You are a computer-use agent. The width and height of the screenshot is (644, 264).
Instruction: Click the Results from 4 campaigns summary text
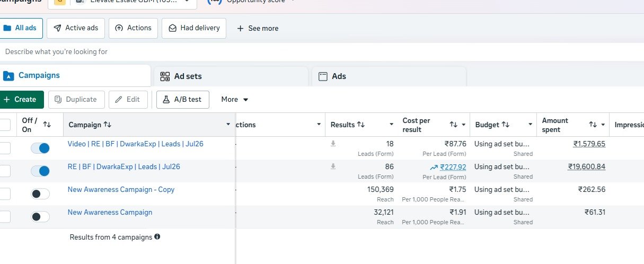[111, 237]
